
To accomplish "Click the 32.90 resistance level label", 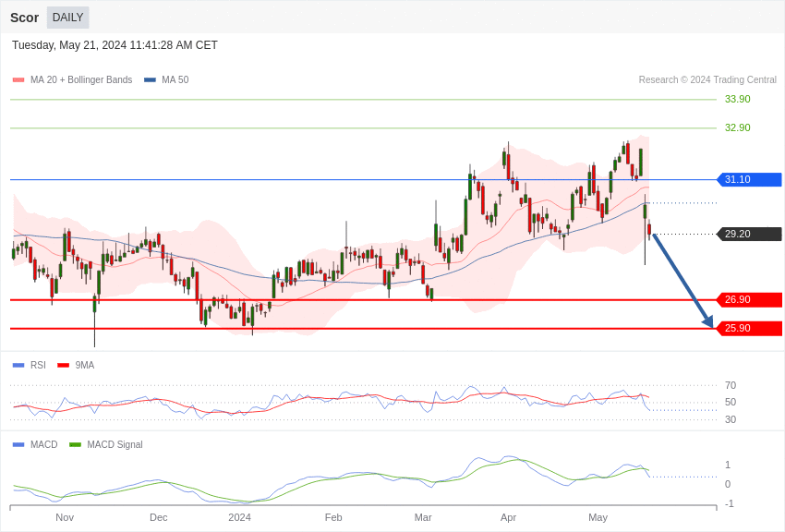I will (x=737, y=127).
